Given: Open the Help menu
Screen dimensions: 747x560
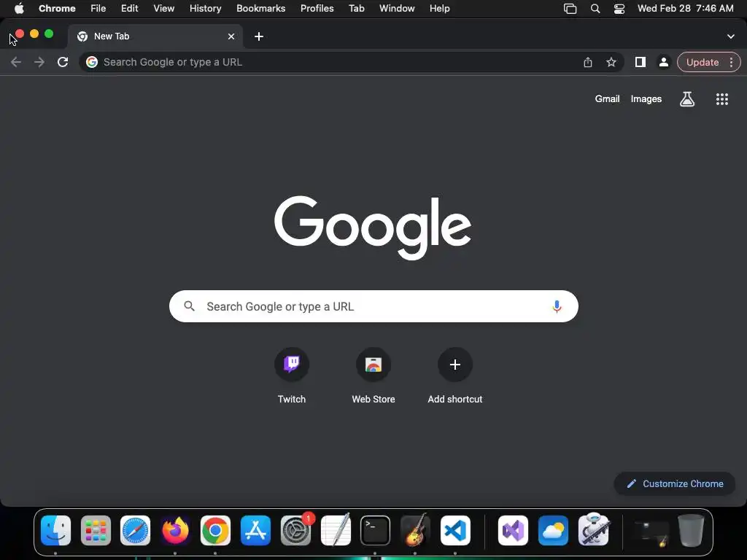Looking at the screenshot, I should click(x=439, y=9).
